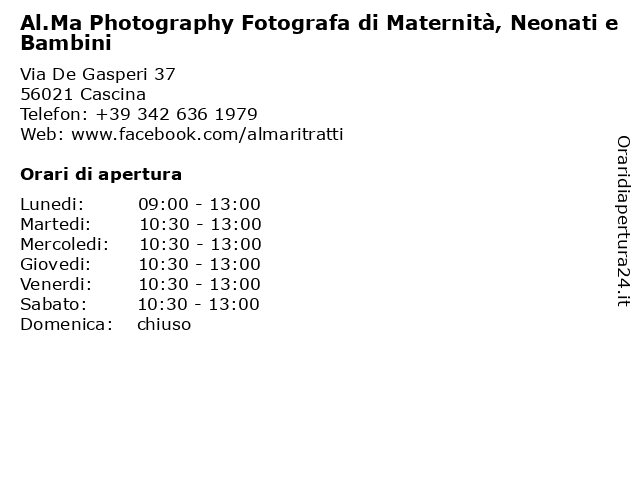
Task: Click Mercoledi hours 10:30 - 13:00
Action: coord(200,244)
